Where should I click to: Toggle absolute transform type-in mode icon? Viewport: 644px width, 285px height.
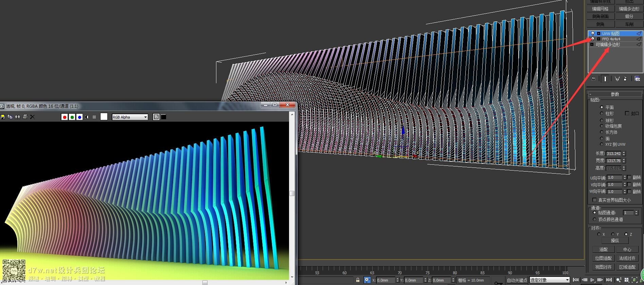[367, 280]
